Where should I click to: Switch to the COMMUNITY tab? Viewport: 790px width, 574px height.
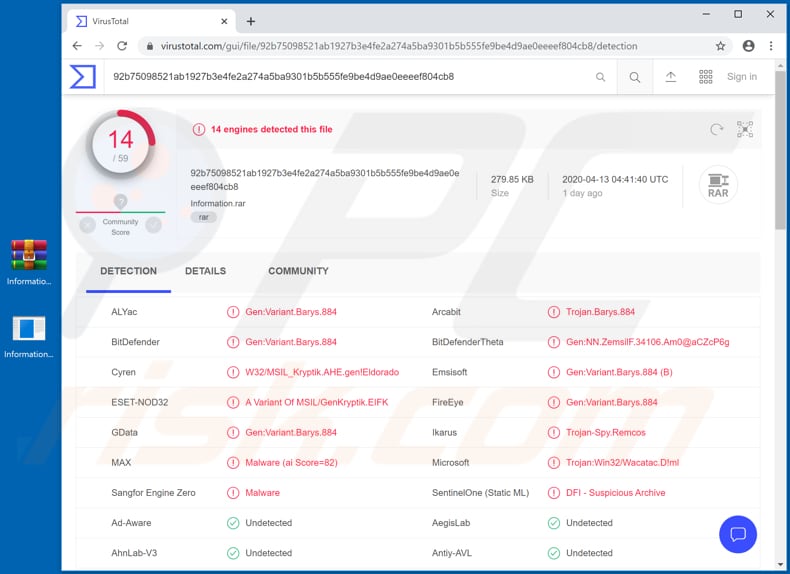(x=298, y=271)
